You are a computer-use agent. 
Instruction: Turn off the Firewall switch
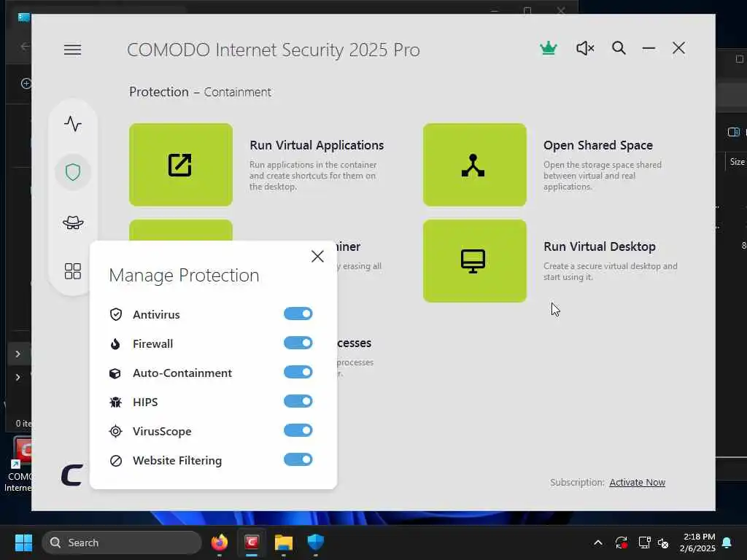[x=298, y=343]
